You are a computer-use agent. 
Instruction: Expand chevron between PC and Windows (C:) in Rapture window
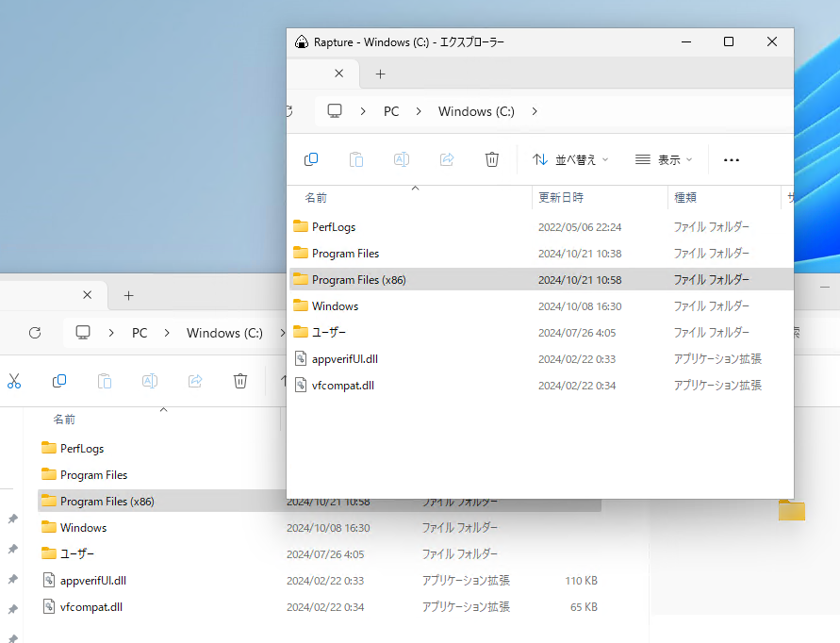click(419, 111)
